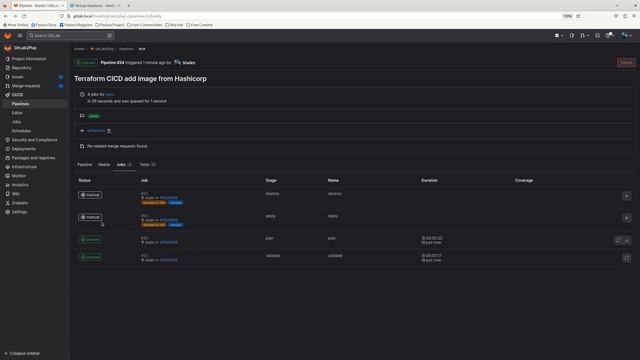Viewport: 640px width, 360px height.
Task: Switch to the Tests tab
Action: click(x=148, y=165)
